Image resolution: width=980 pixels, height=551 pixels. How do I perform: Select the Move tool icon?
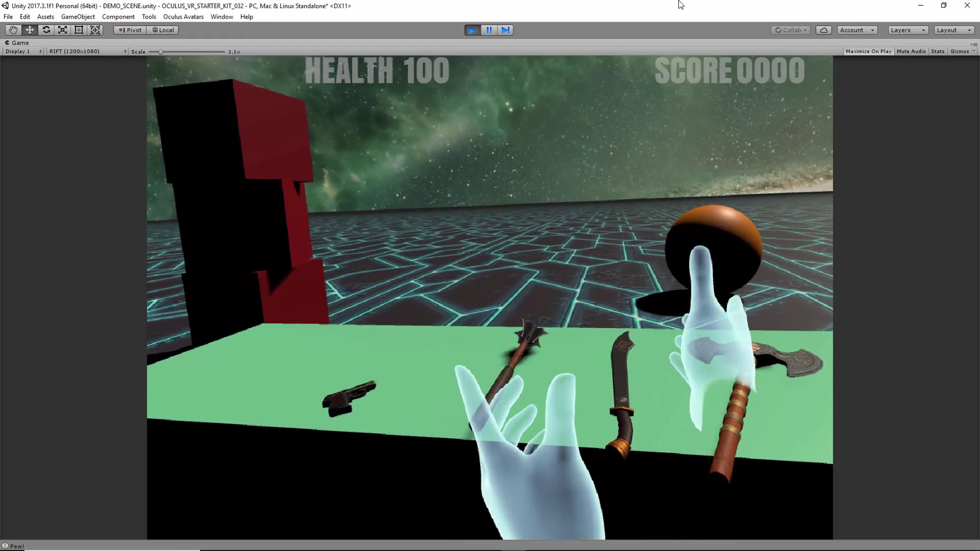[30, 30]
